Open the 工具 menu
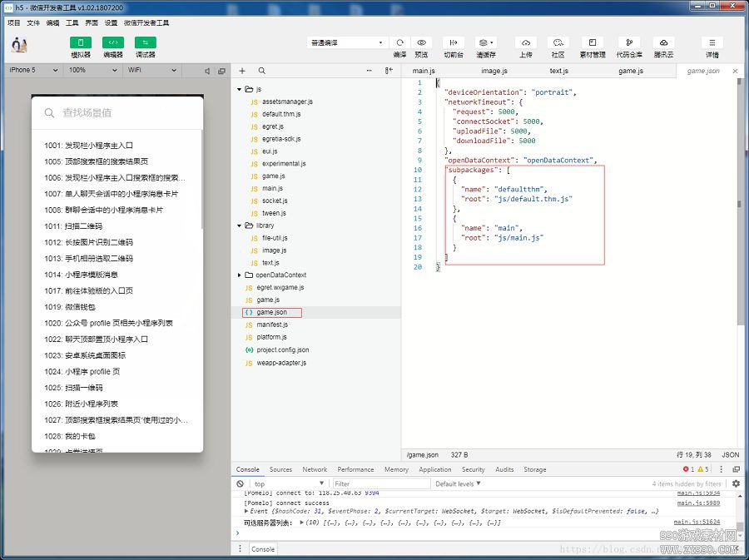Viewport: 749px width, 560px height. (72, 23)
